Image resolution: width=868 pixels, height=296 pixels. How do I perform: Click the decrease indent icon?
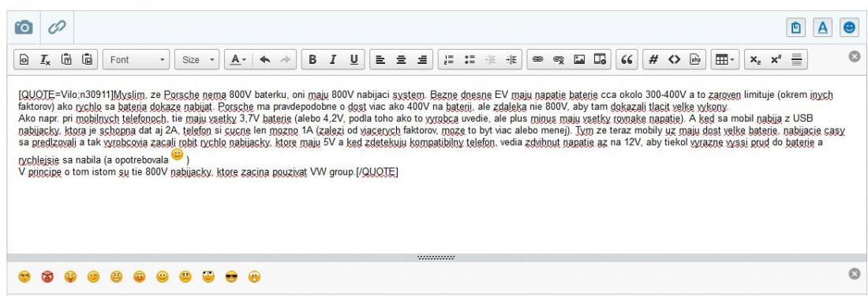coord(491,60)
